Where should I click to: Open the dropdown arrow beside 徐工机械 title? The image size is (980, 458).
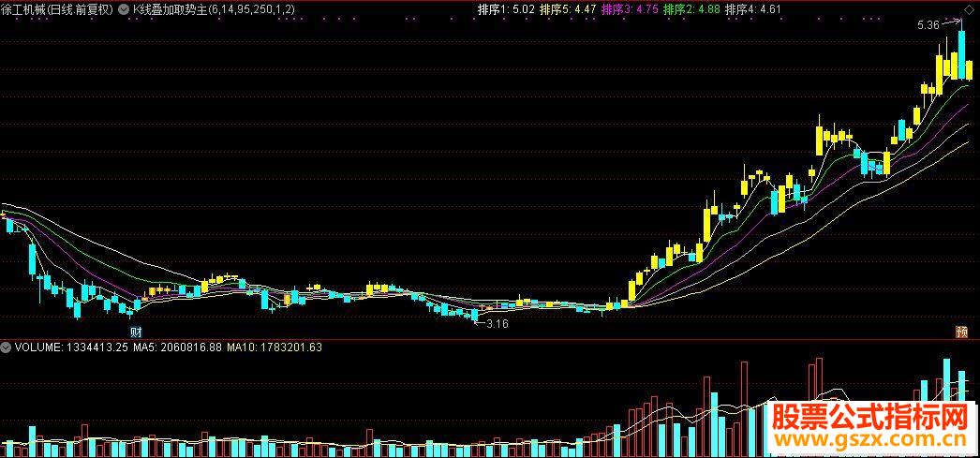click(x=123, y=9)
